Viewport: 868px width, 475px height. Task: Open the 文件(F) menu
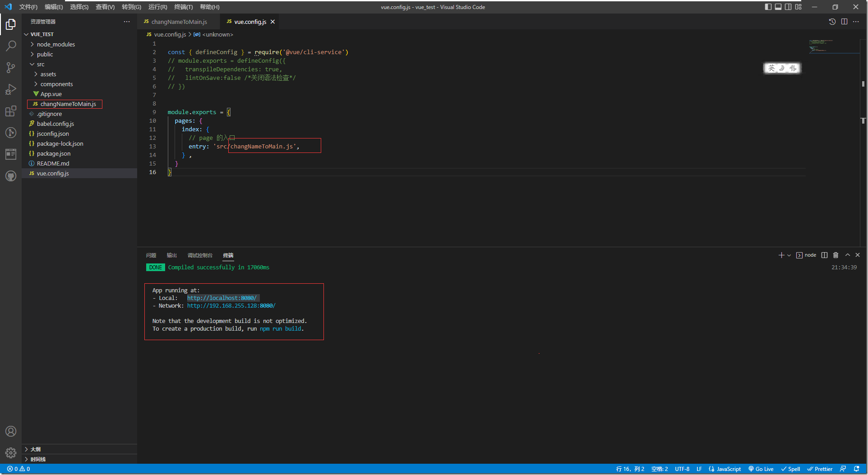coord(28,7)
